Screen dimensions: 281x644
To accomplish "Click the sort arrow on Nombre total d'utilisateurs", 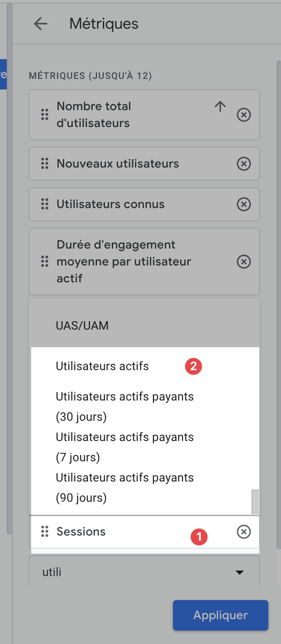I will coord(220,107).
